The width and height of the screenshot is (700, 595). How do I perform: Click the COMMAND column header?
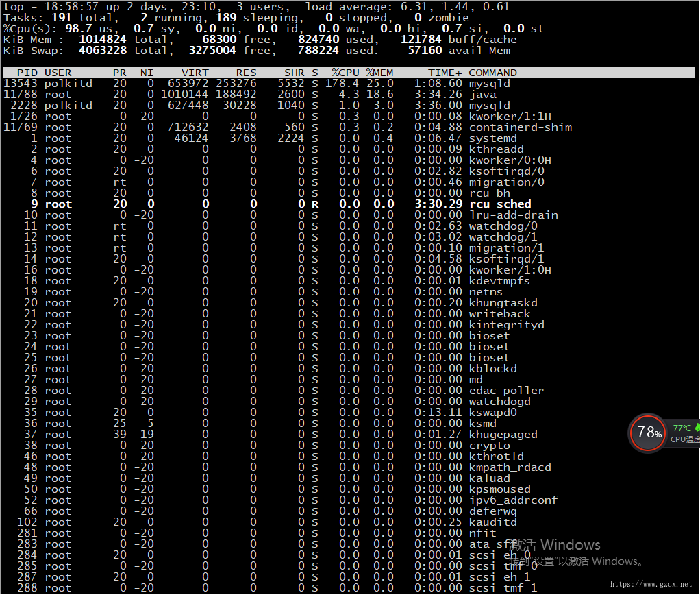click(493, 73)
